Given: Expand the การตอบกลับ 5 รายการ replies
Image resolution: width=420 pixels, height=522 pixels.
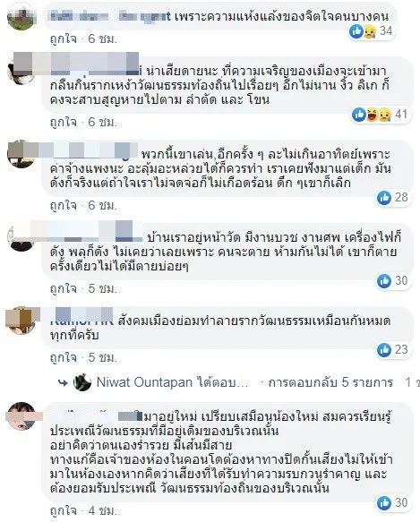Looking at the screenshot, I should point(330,382).
